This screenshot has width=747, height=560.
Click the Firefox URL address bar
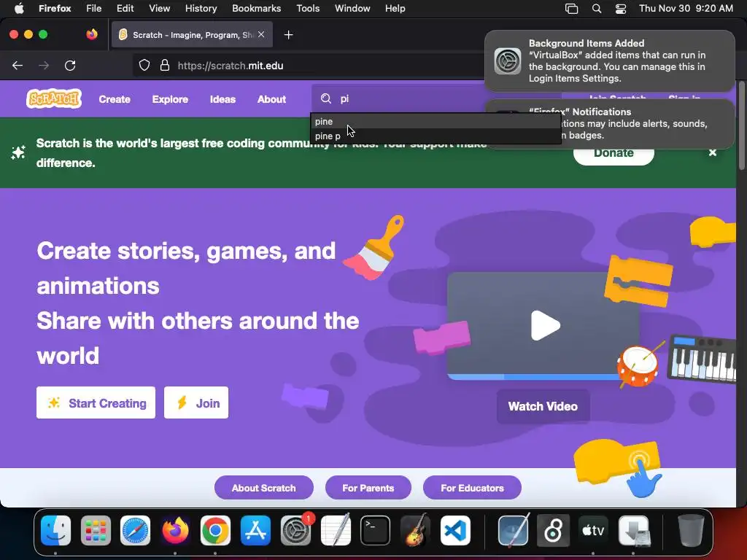[x=309, y=66]
